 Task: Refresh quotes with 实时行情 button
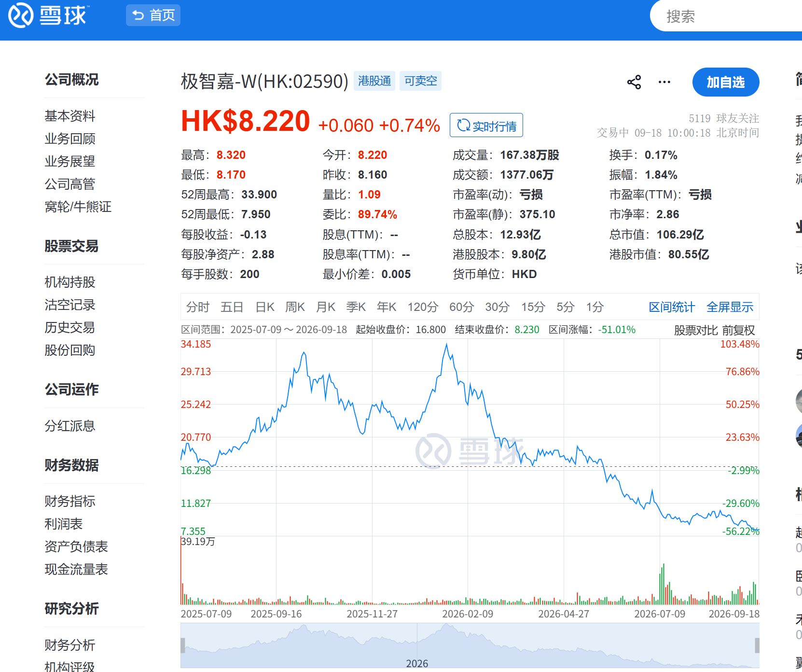486,126
